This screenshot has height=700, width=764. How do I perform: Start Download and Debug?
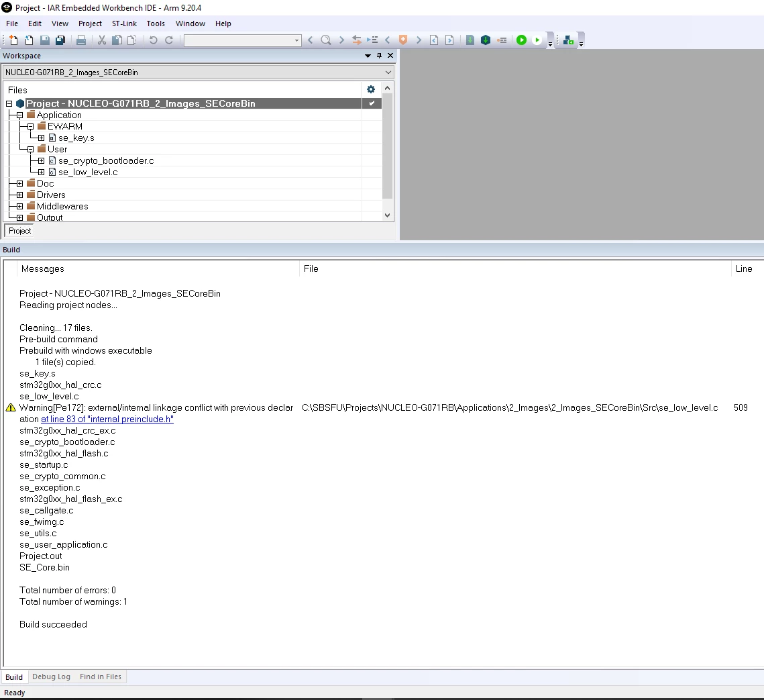click(521, 40)
